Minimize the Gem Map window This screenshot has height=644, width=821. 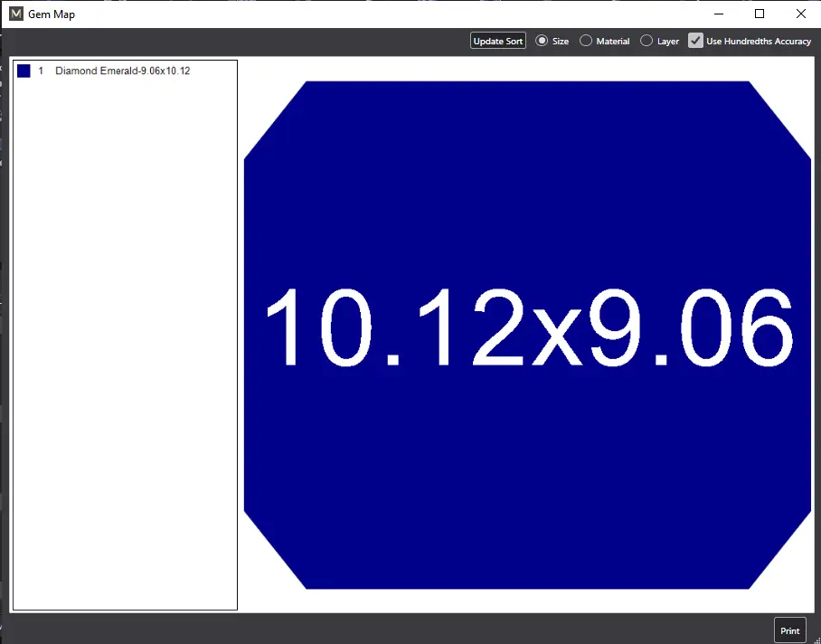pyautogui.click(x=718, y=14)
